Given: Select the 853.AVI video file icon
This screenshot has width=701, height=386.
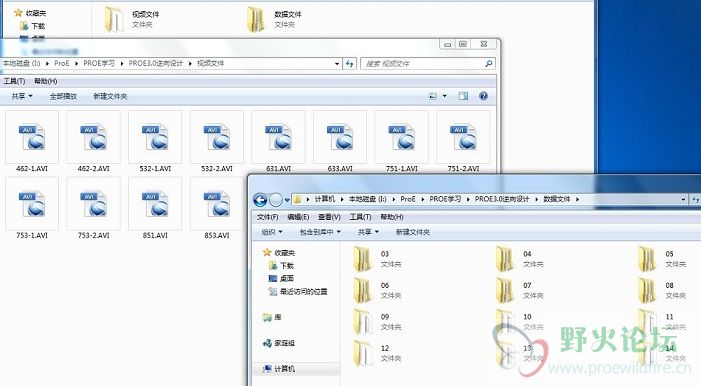Looking at the screenshot, I should (x=217, y=204).
